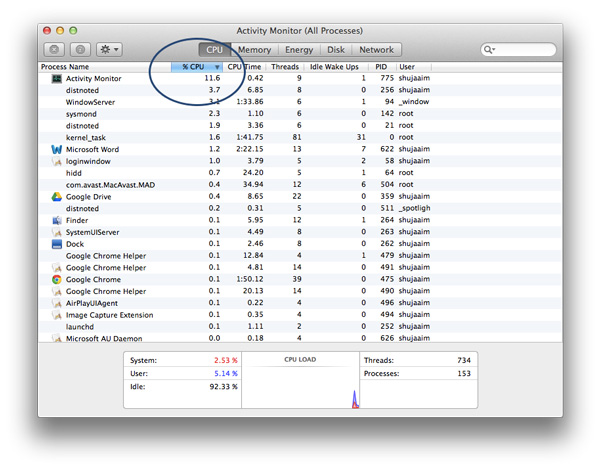Click the Microsoft Word process icon
The width and height of the screenshot is (600, 469).
pos(57,150)
